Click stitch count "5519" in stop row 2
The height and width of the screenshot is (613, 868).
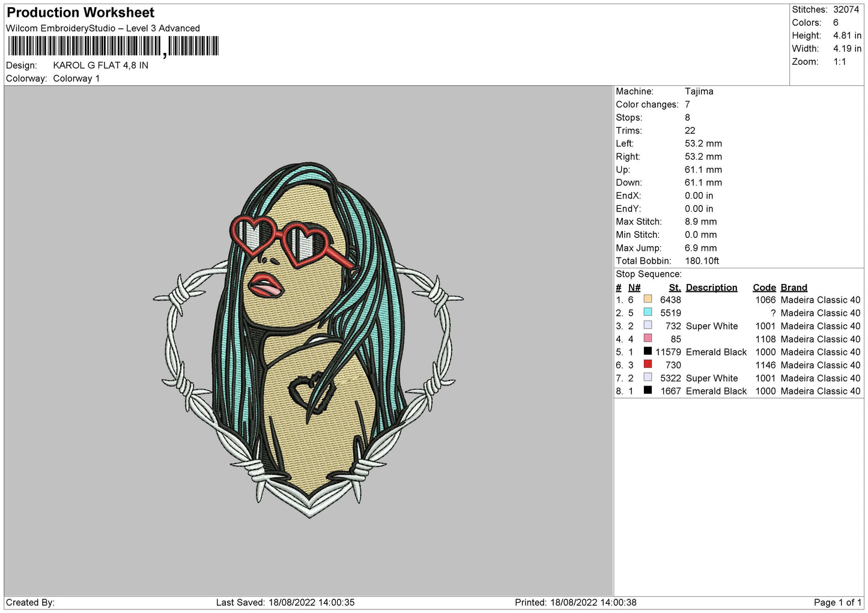[670, 313]
